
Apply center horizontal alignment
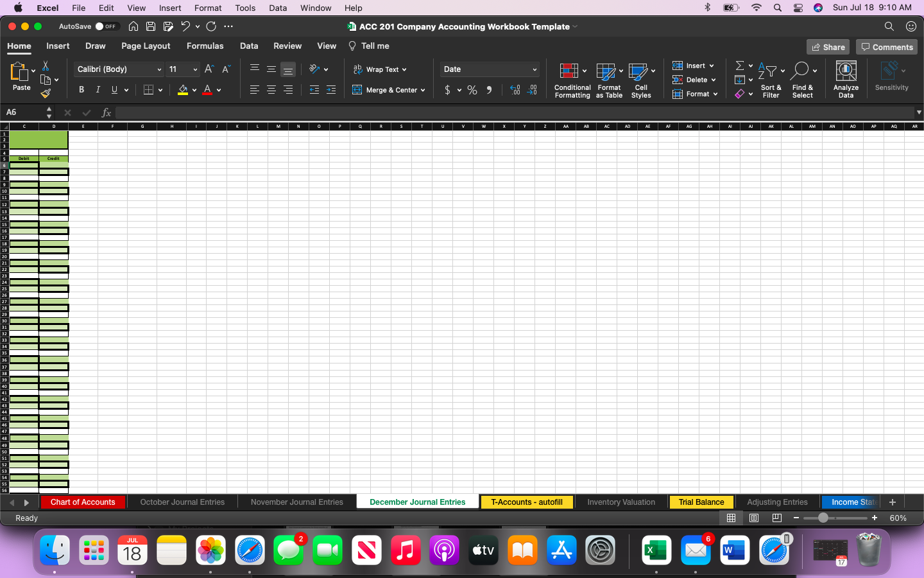click(x=271, y=90)
